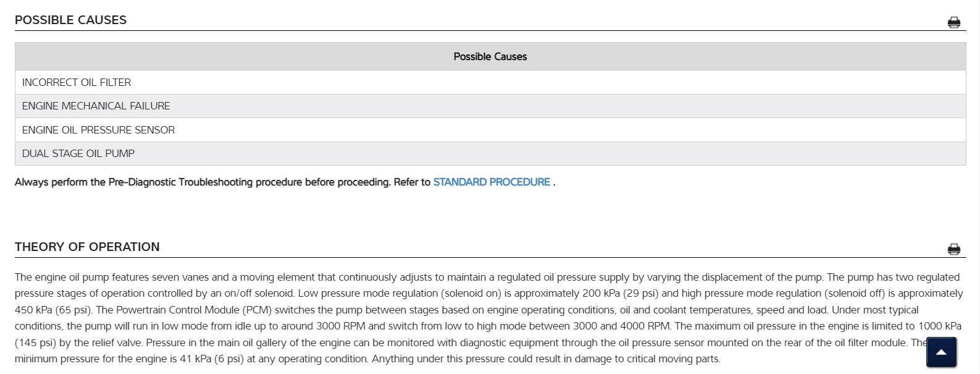
Task: Open the STANDARD PROCEDURE link
Action: [x=491, y=182]
